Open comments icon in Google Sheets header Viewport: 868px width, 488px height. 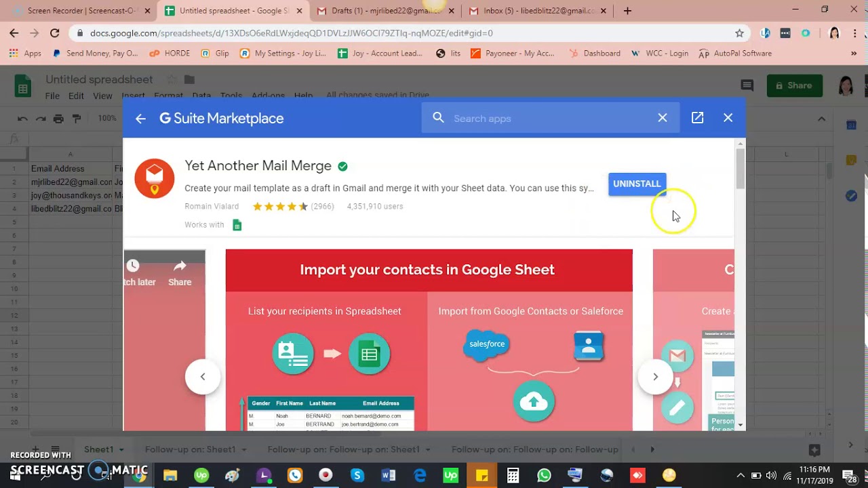(747, 85)
